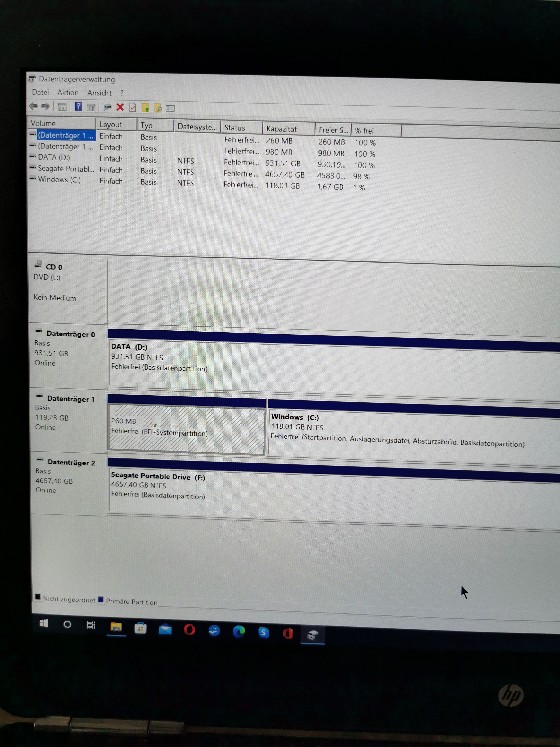Click the properties checkmark document icon
Screen dimensions: 560x747
coord(133,108)
